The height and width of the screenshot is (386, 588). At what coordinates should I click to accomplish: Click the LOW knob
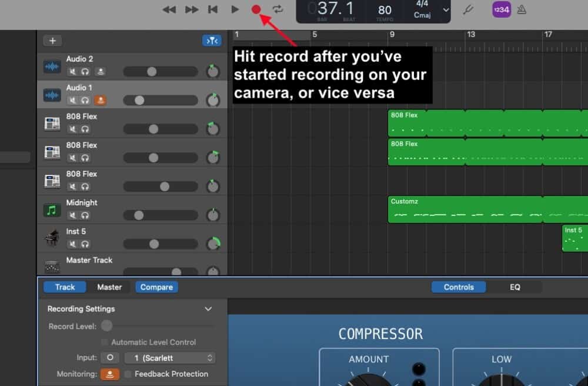click(x=501, y=380)
